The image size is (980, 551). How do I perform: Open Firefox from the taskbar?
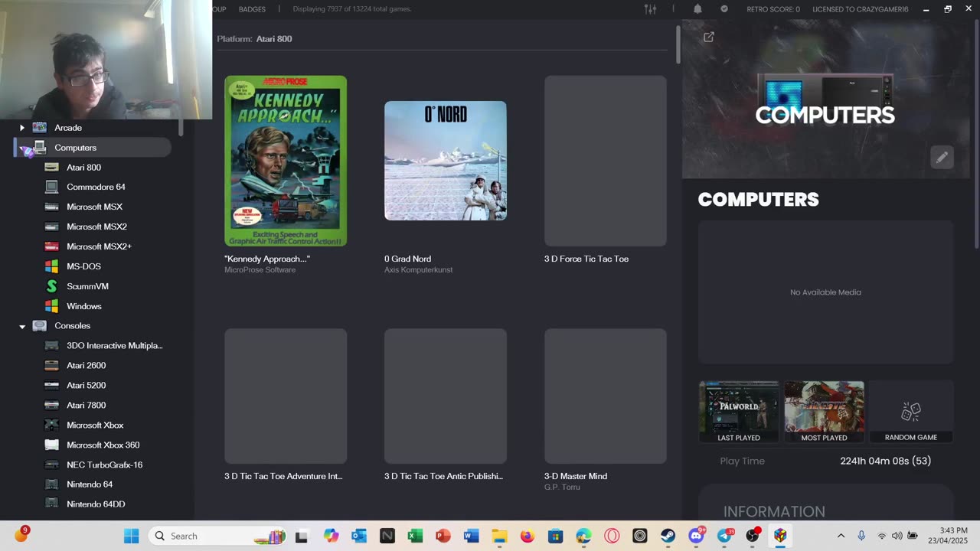(527, 536)
